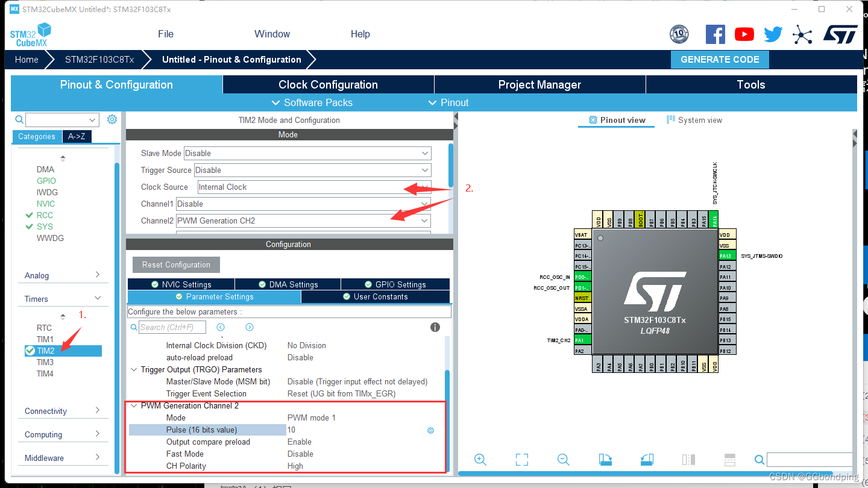Open the NVIC Settings tab
This screenshot has height=488, width=868.
pos(181,284)
